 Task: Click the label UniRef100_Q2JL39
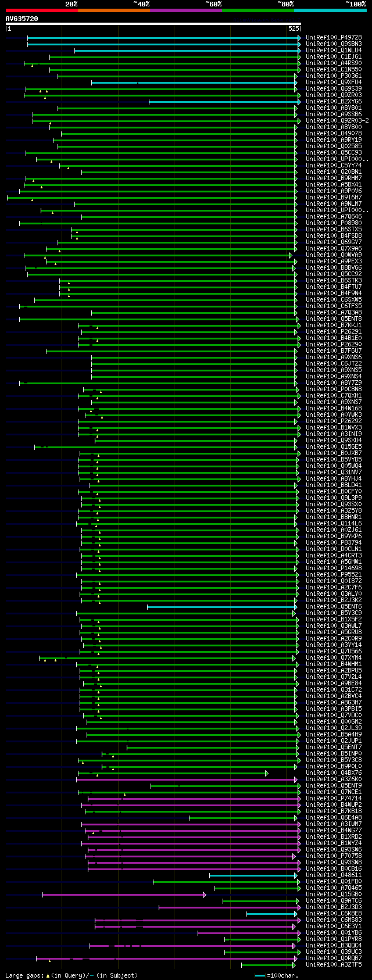334,728
